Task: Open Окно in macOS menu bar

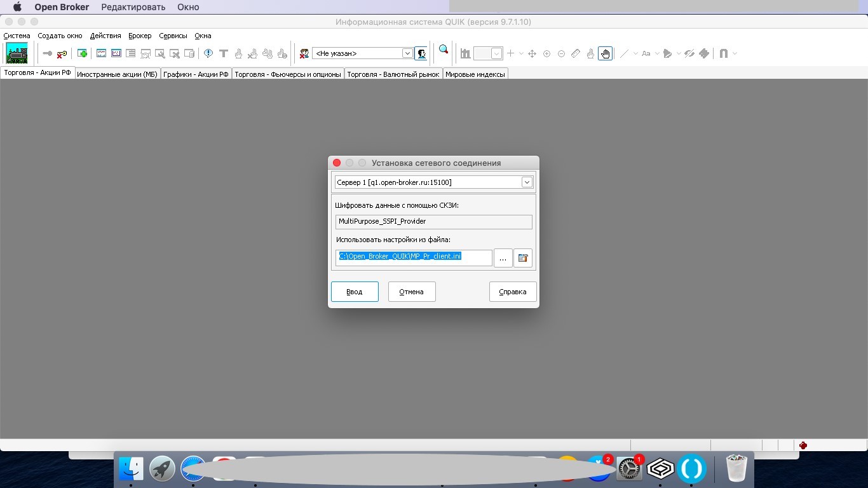Action: (188, 7)
